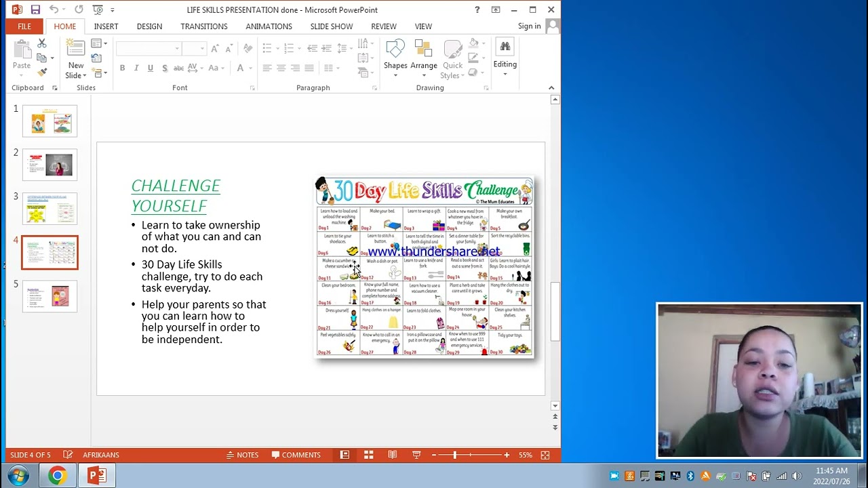The width and height of the screenshot is (868, 488).
Task: Click the Clear All Formatting eraser icon
Action: pos(248,48)
